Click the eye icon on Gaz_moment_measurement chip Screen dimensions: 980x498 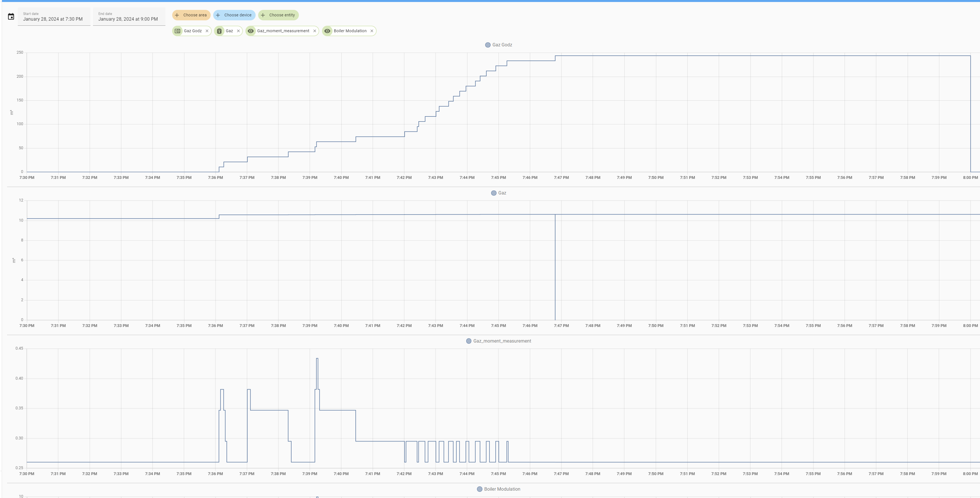point(251,31)
